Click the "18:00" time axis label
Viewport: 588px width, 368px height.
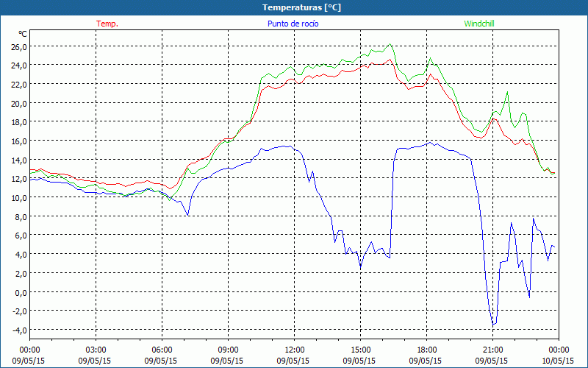427,350
